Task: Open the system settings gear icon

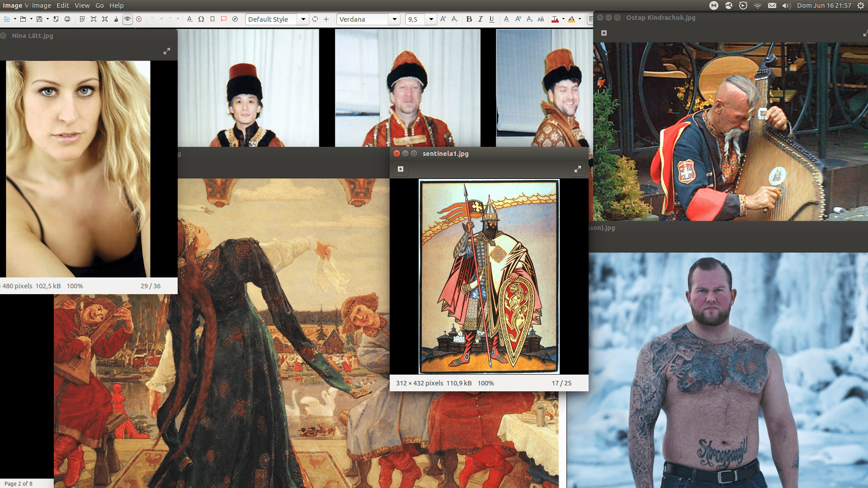Action: tap(860, 5)
